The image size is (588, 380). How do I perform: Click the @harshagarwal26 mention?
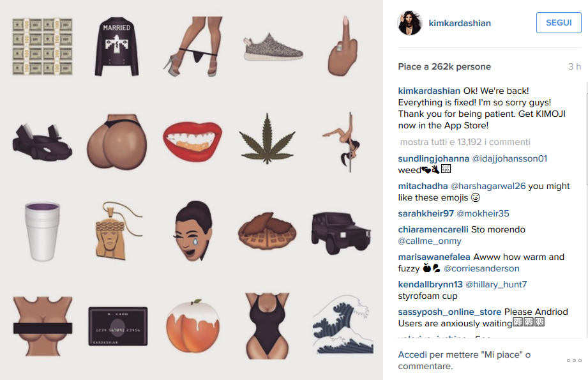tap(488, 186)
